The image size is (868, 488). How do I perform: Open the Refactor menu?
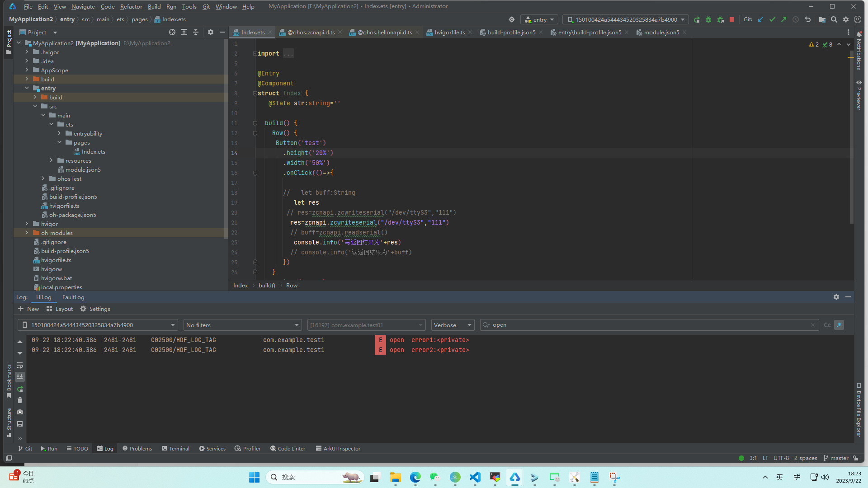pos(131,6)
